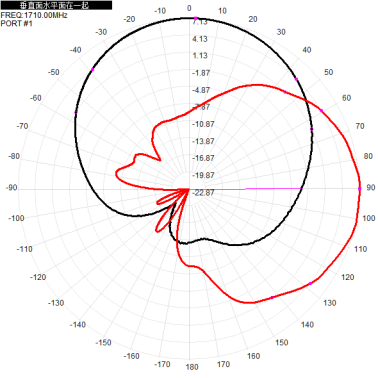Click the positive 40 degree angle label
The height and width of the screenshot is (378, 378).
307,50
